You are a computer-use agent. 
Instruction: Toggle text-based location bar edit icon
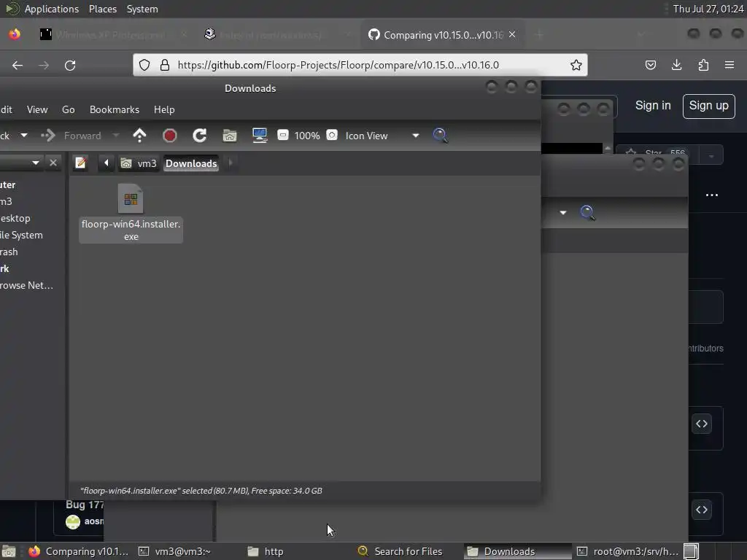click(80, 163)
